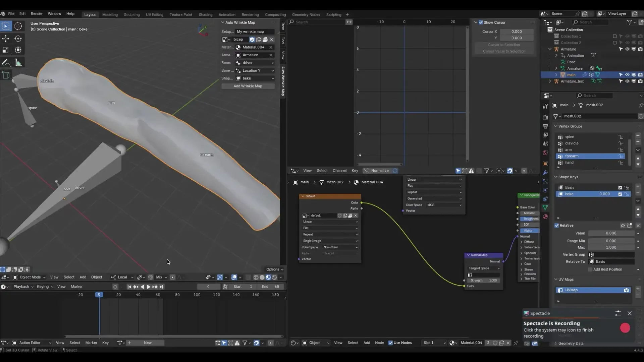Image resolution: width=644 pixels, height=362 pixels.
Task: Open the Material properties tab
Action: 545,217
